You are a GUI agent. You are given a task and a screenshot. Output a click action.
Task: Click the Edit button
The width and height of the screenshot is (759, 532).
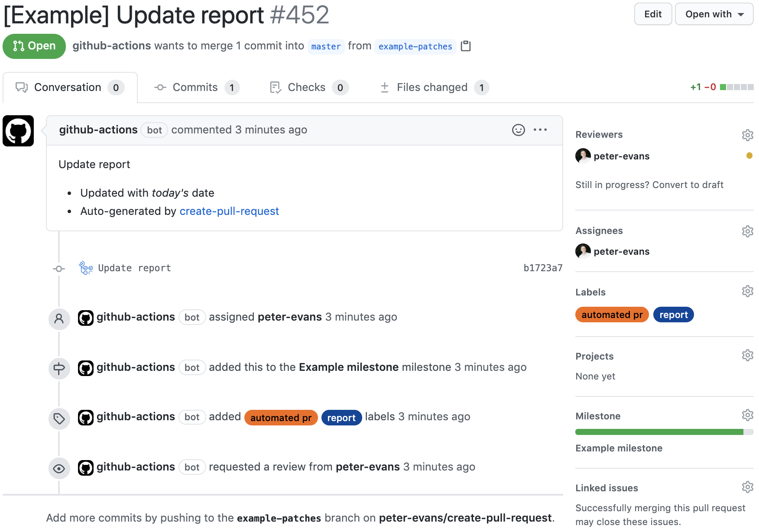coord(653,14)
